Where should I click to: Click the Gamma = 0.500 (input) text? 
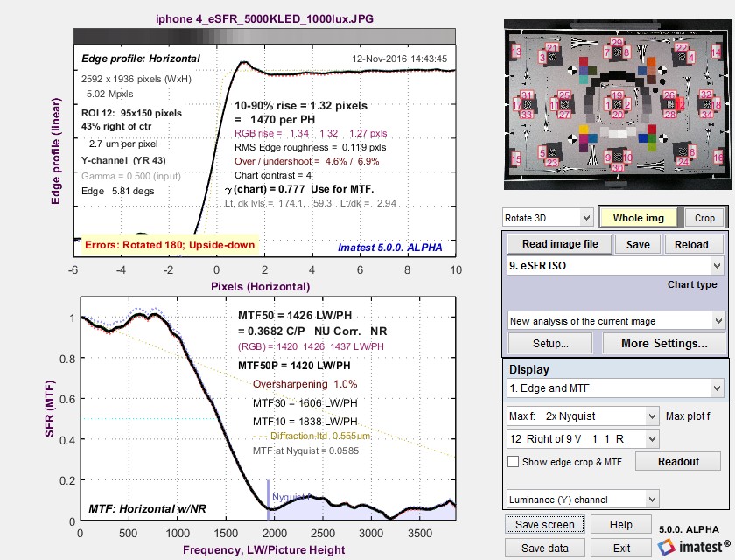130,176
